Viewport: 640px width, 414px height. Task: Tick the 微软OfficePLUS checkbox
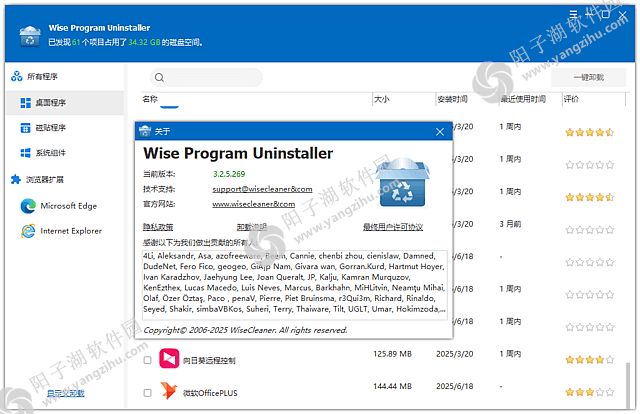point(147,393)
